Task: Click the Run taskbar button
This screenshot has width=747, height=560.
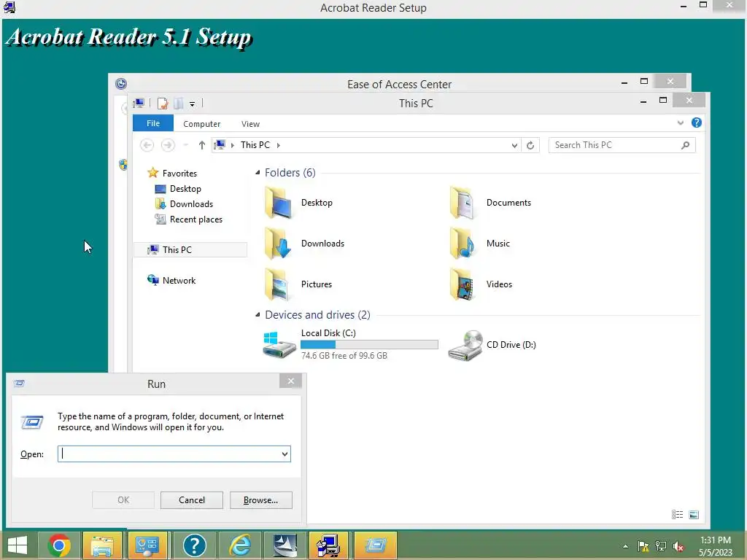Action: pos(376,545)
